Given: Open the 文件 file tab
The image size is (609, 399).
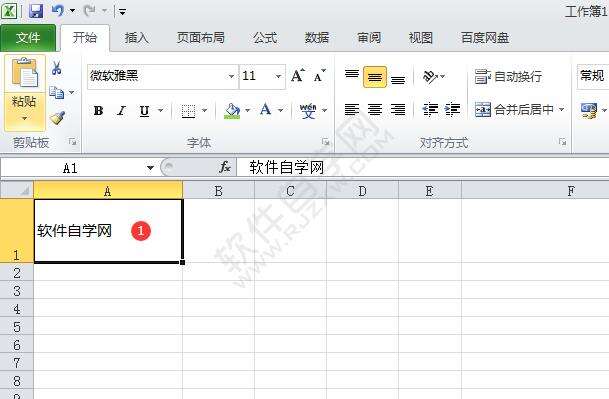Looking at the screenshot, I should [x=28, y=38].
